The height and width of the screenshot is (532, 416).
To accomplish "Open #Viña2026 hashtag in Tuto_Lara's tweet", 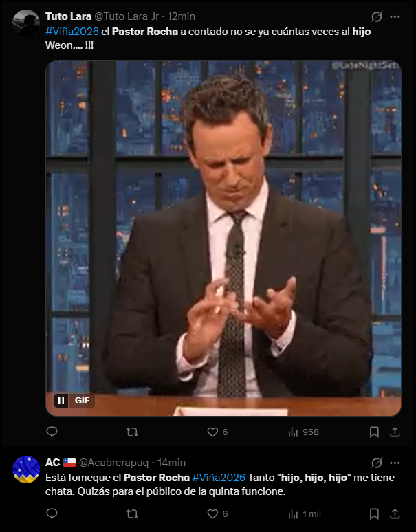I will pyautogui.click(x=72, y=32).
